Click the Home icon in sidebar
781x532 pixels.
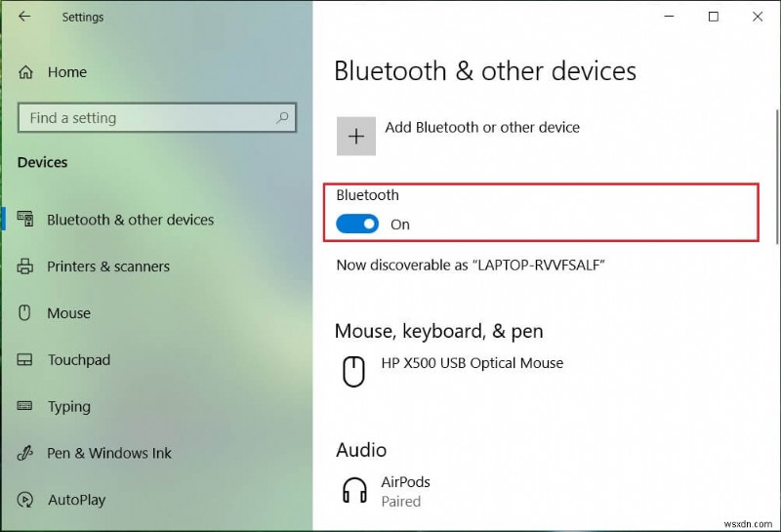(x=26, y=72)
